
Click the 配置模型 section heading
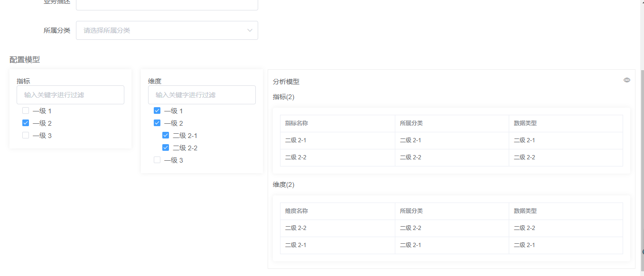tap(25, 60)
